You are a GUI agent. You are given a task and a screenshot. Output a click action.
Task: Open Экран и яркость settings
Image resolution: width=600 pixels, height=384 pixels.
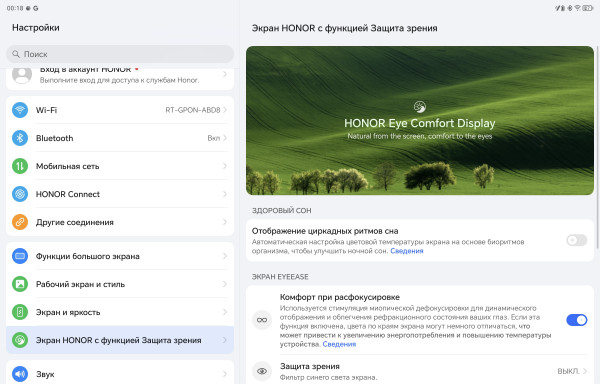(x=120, y=312)
